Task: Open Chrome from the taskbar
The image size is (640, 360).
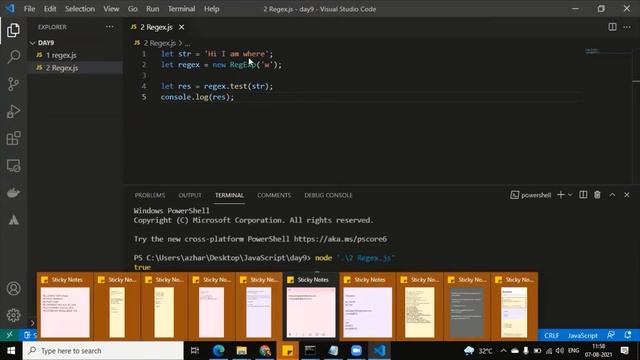Action: [x=265, y=351]
